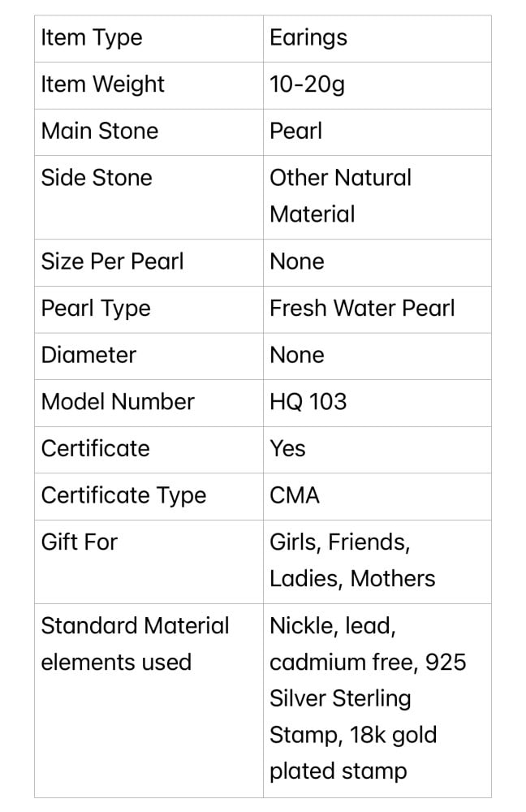Screen dimensions: 526x812
Task: Select the Girls, Friends, Ladies, Mothers value
Action: 352,560
